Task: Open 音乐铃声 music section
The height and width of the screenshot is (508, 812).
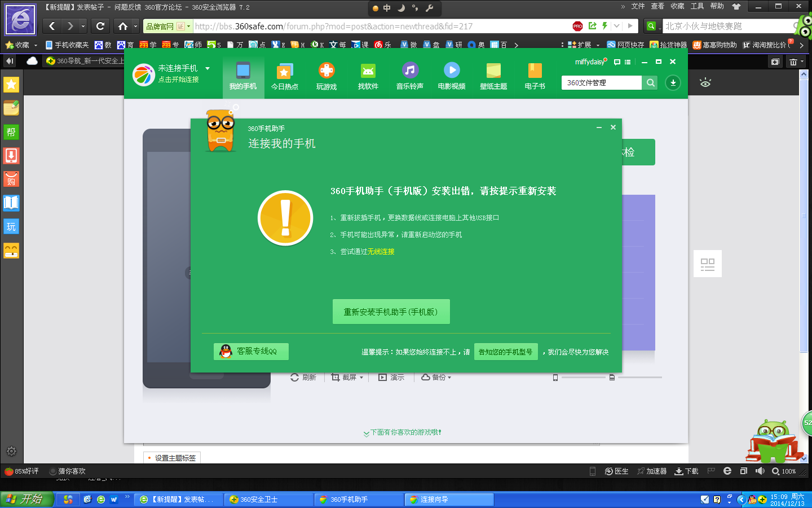Action: [x=410, y=76]
